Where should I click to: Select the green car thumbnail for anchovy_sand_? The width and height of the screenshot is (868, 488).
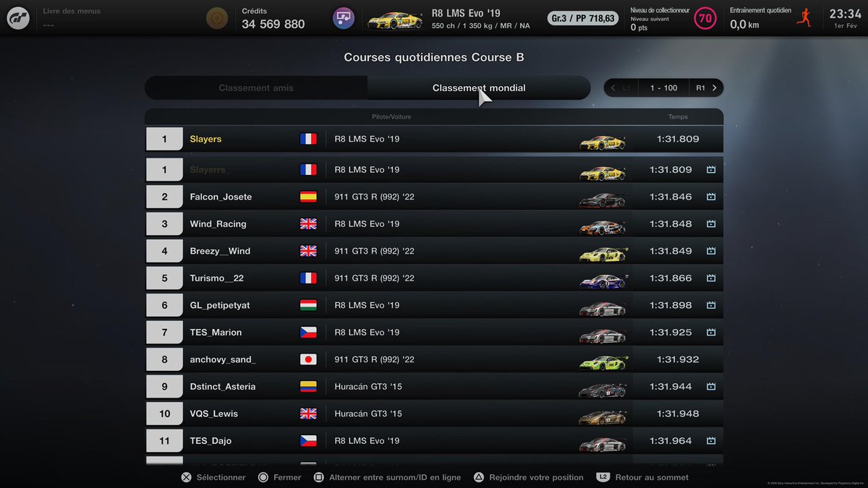click(603, 361)
